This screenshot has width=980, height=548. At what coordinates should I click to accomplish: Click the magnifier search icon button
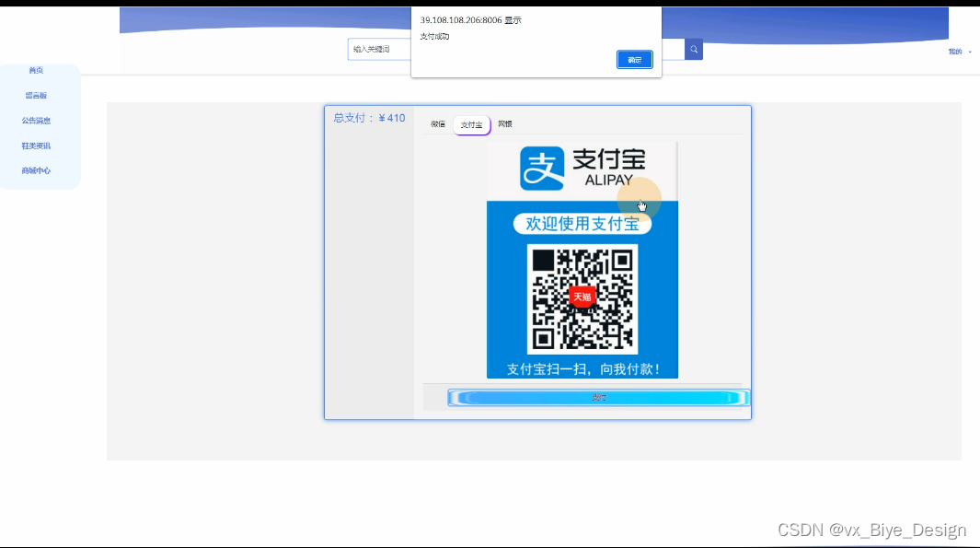click(694, 50)
